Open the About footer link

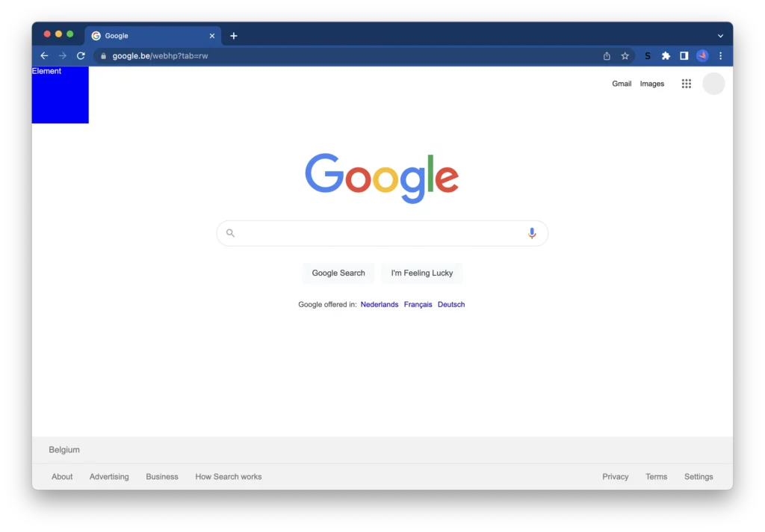pos(62,477)
